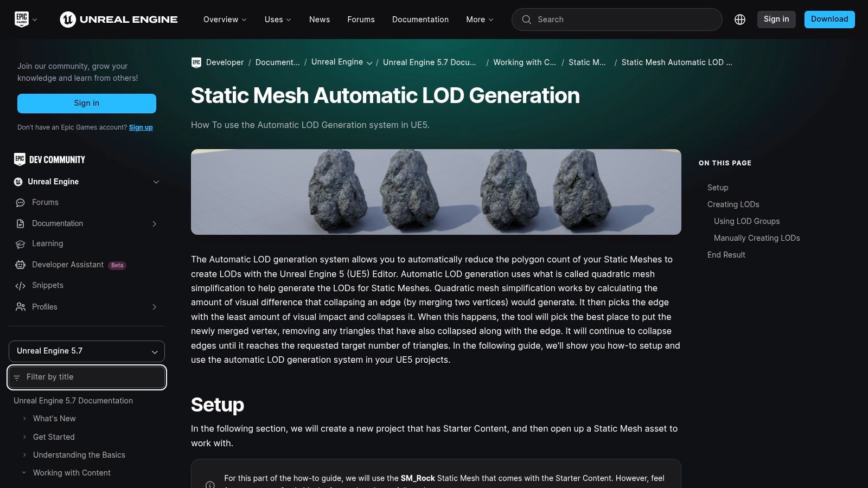Screen dimensions: 868x488
Task: Expand the Get Started section
Action: tap(24, 436)
